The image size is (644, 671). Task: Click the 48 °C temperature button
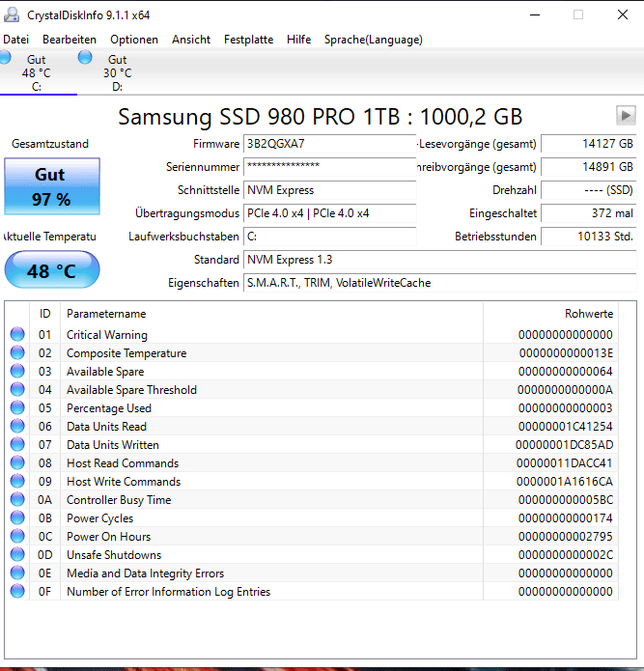(x=52, y=269)
